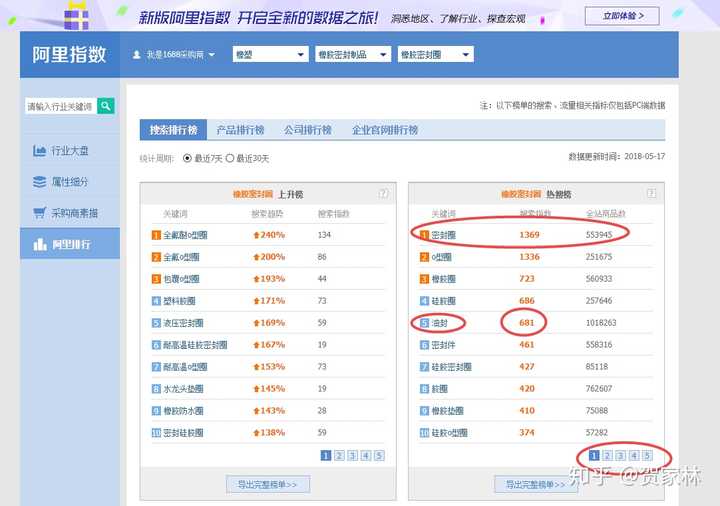
Task: Go to page 5 of 上升榜
Action: (x=379, y=455)
